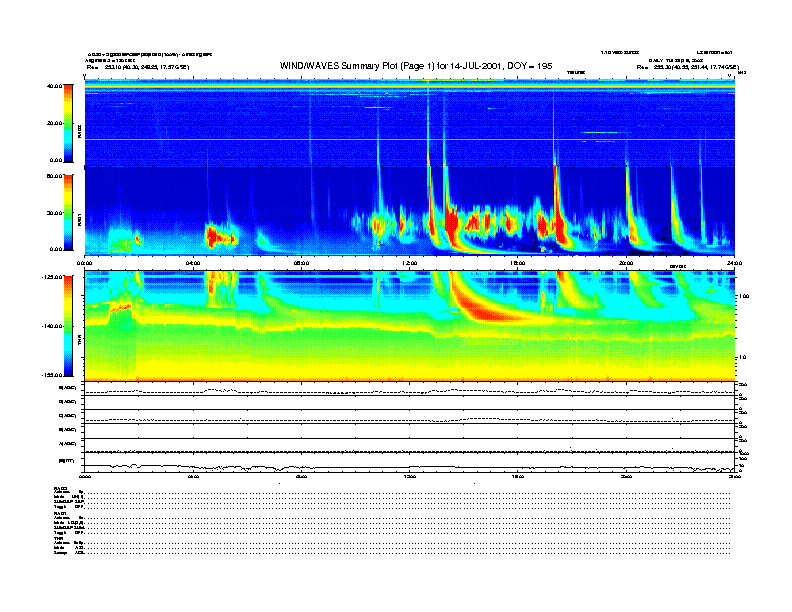
Task: Click the TNR color scale bar
Action: pos(68,326)
